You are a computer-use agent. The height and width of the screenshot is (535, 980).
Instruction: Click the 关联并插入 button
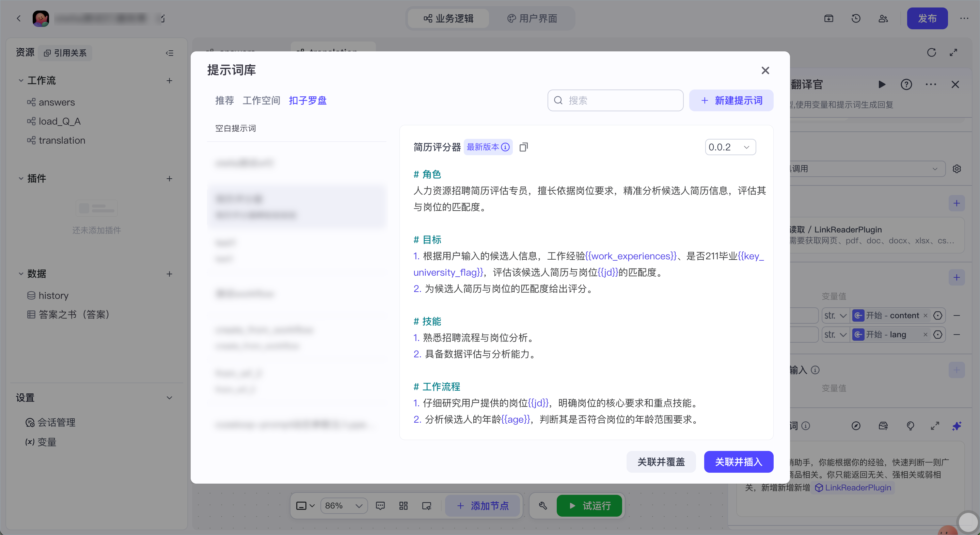click(739, 461)
